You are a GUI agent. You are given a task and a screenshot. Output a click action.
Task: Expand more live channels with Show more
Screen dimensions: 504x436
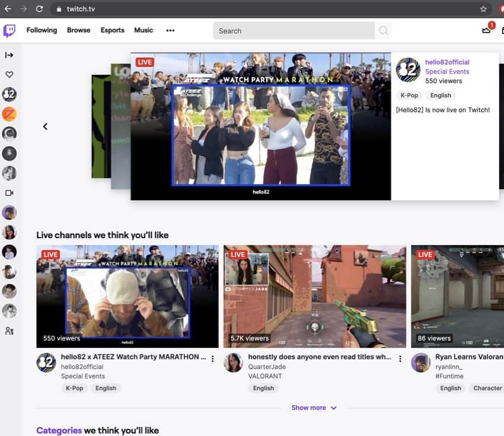tap(314, 408)
